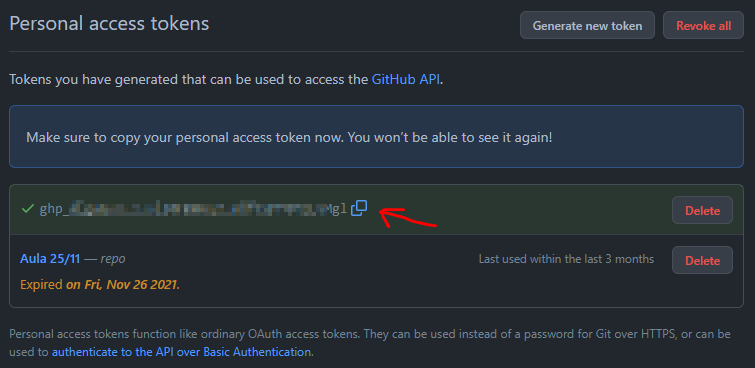Viewport: 755px width, 368px height.
Task: Click the Expired on Fri, Nov 26 2021 notice
Action: tap(100, 285)
